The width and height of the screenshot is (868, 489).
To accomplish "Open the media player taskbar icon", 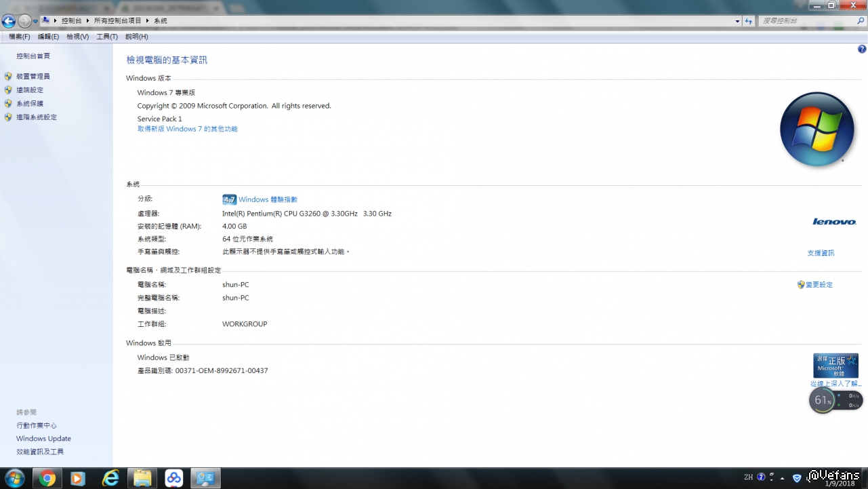I will pos(77,478).
